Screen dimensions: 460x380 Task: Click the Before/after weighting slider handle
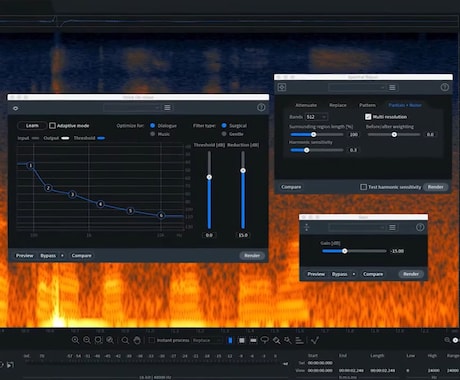pos(394,134)
